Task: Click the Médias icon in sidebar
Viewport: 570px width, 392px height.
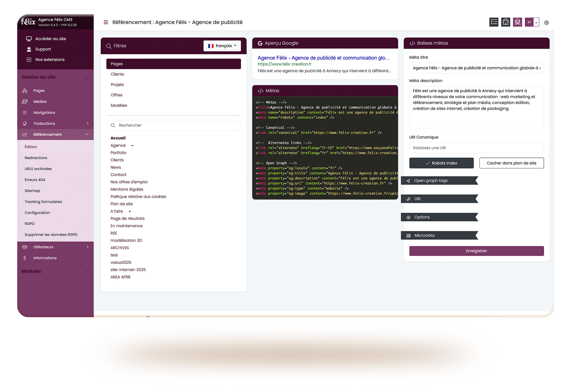Action: 25,102
